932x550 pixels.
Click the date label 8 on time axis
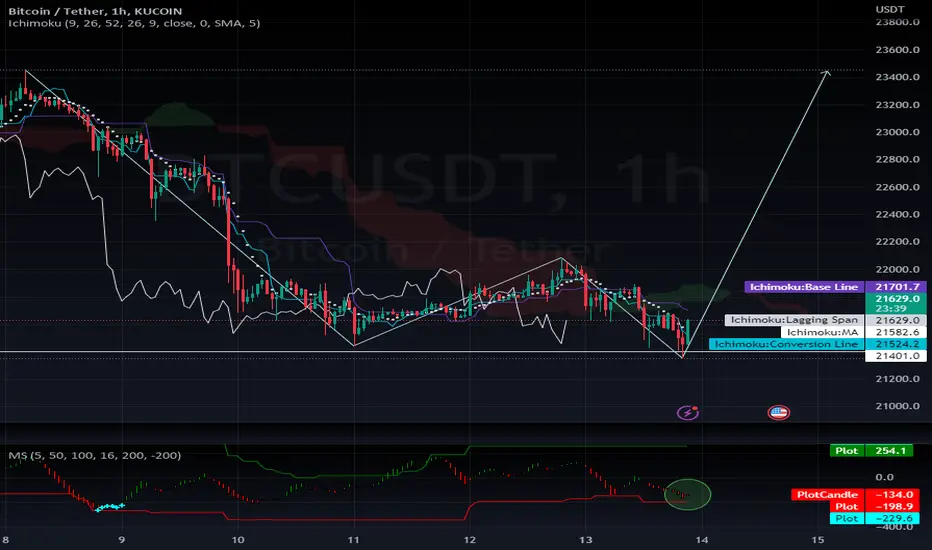[5, 540]
